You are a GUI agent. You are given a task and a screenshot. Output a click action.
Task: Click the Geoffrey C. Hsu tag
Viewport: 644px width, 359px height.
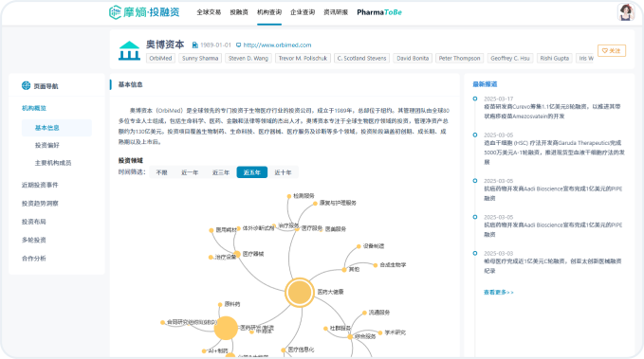tap(510, 59)
